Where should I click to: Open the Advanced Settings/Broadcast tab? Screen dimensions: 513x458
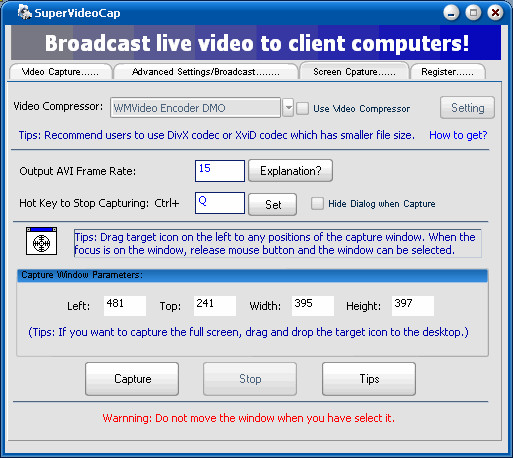pyautogui.click(x=206, y=72)
